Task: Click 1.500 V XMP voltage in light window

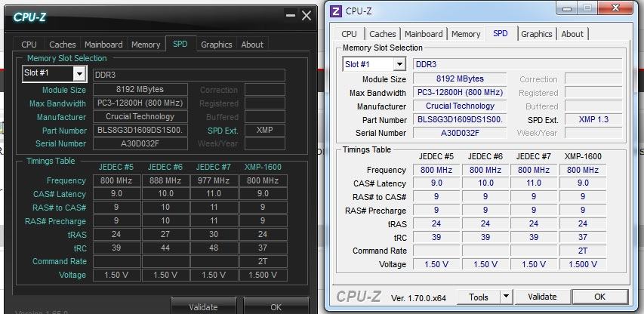Action: (582, 264)
